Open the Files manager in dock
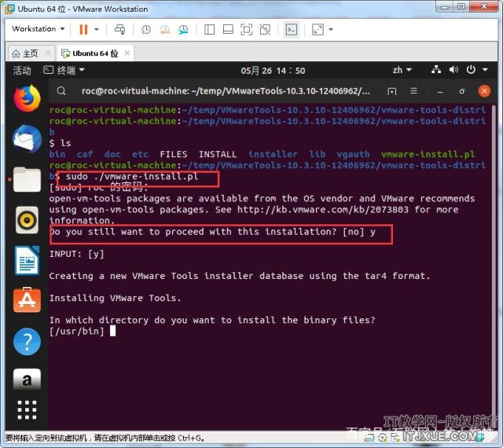The height and width of the screenshot is (448, 503). click(27, 180)
